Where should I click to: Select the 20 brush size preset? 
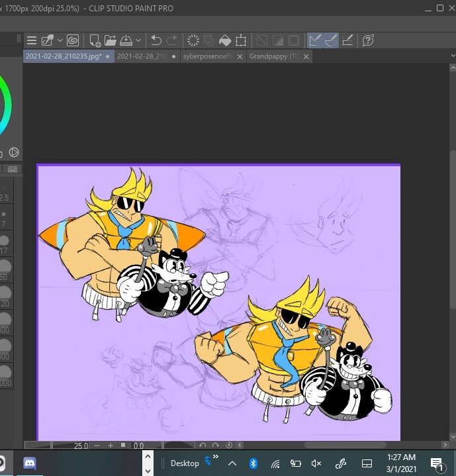click(x=5, y=297)
